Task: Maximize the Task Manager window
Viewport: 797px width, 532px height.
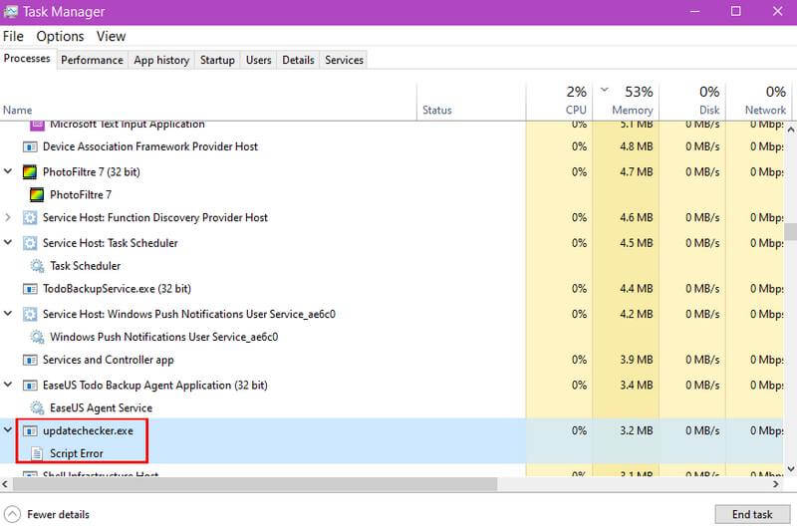Action: point(735,11)
